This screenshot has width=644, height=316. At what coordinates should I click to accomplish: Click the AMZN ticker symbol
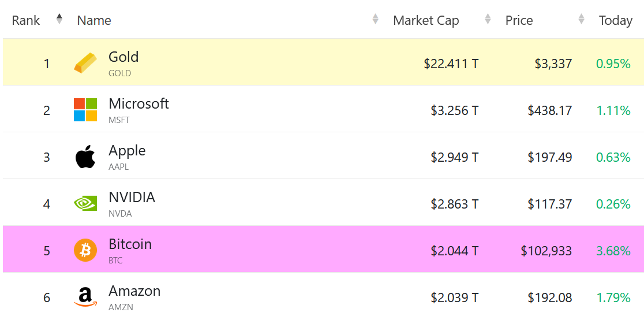pyautogui.click(x=121, y=308)
